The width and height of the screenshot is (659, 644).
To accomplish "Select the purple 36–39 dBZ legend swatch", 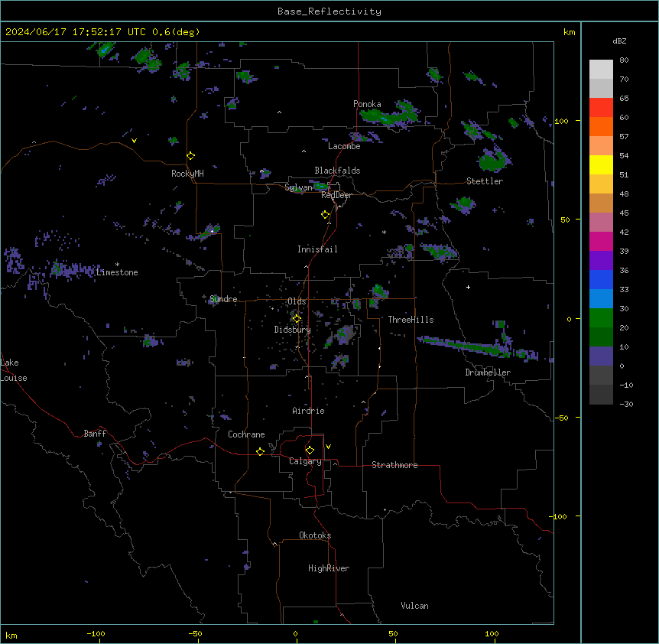I will coord(601,261).
